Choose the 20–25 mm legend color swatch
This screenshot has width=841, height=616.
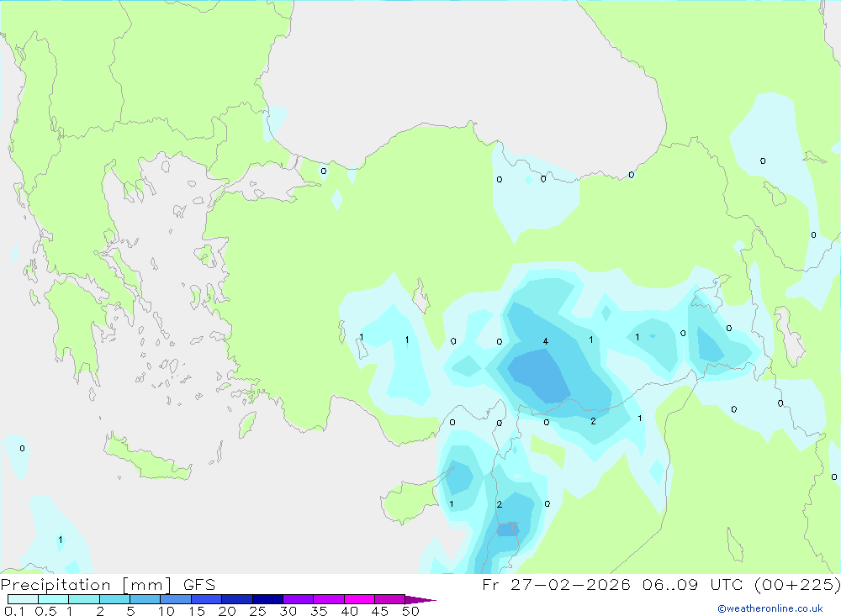(x=237, y=599)
